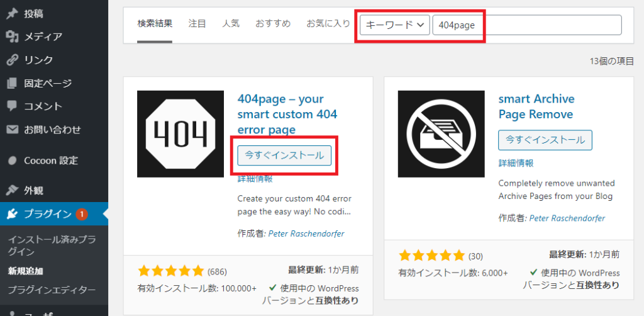The width and height of the screenshot is (644, 316).
Task: Click the circle icon beside Cocoon 設定
Action: click(x=13, y=161)
